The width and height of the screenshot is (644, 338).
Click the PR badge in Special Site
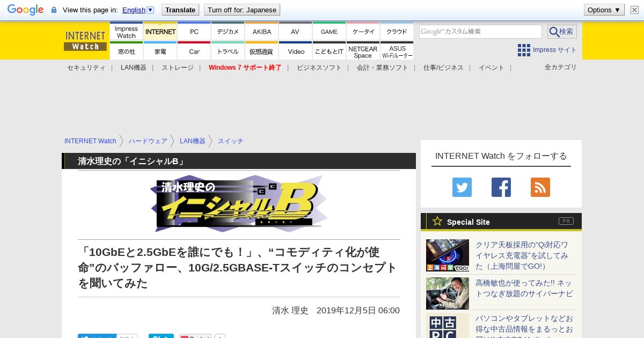566,221
